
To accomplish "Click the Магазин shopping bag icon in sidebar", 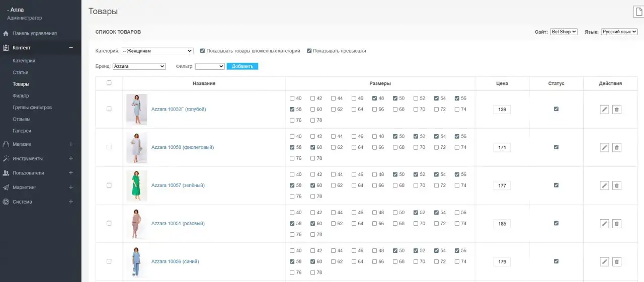I will pyautogui.click(x=6, y=144).
